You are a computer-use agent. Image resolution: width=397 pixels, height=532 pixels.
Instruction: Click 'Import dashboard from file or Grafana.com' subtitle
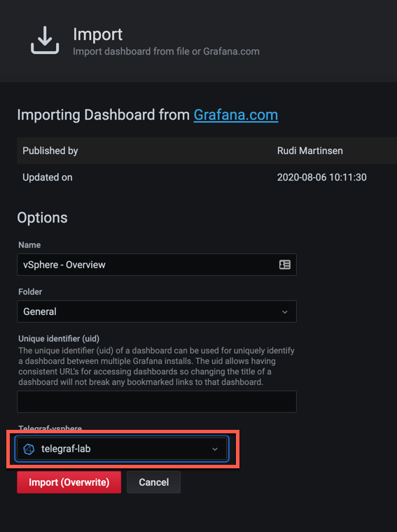coord(166,52)
